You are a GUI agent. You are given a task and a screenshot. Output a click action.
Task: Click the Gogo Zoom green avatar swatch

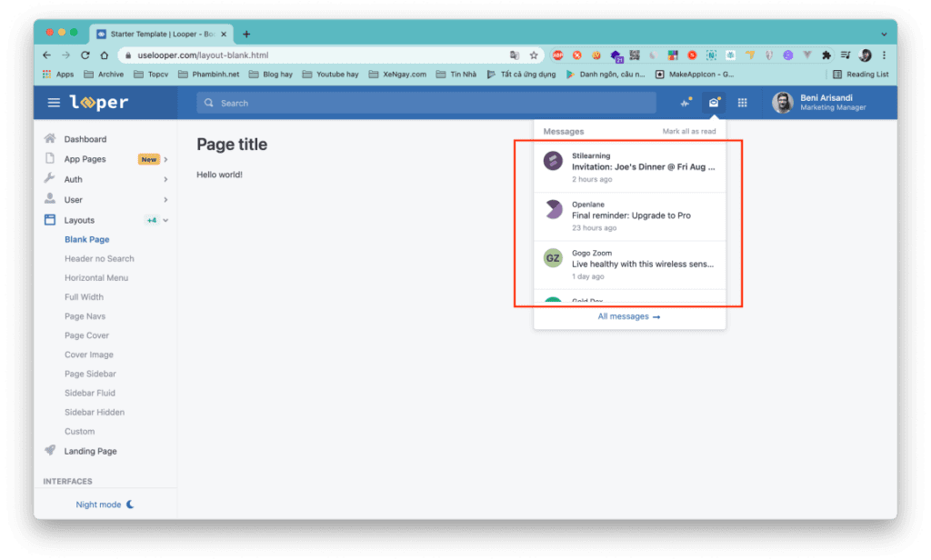point(553,258)
